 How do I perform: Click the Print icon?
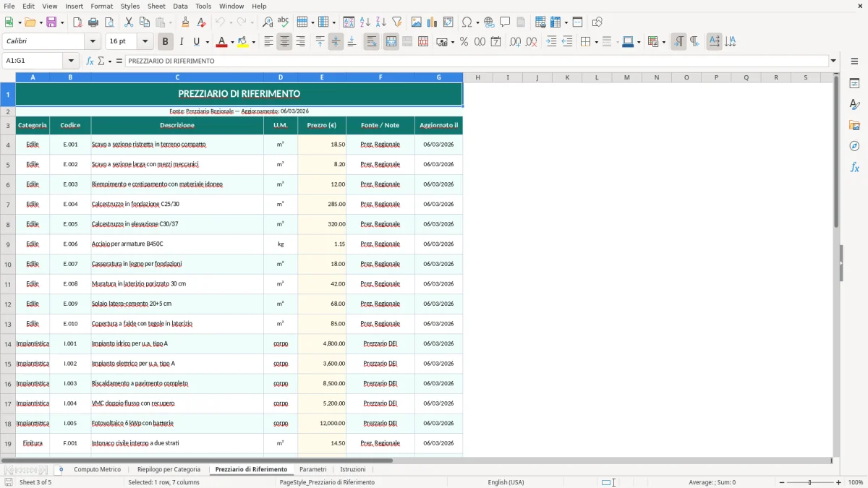click(x=93, y=22)
